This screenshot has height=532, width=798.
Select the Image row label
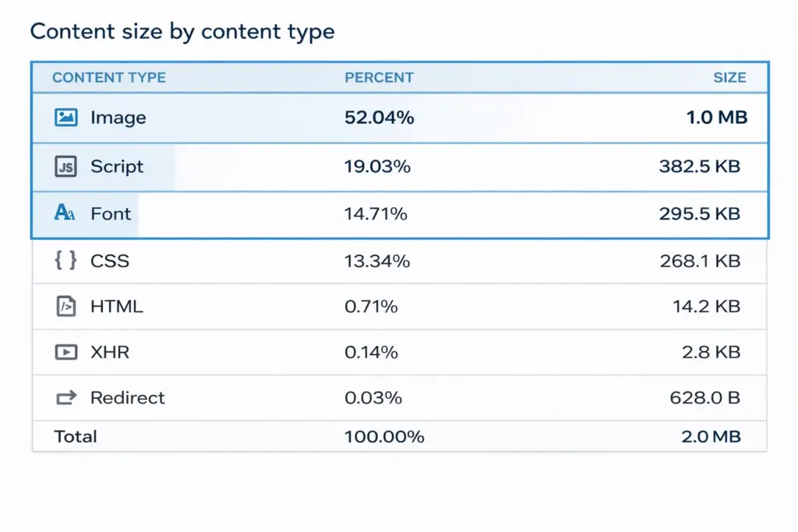point(118,118)
